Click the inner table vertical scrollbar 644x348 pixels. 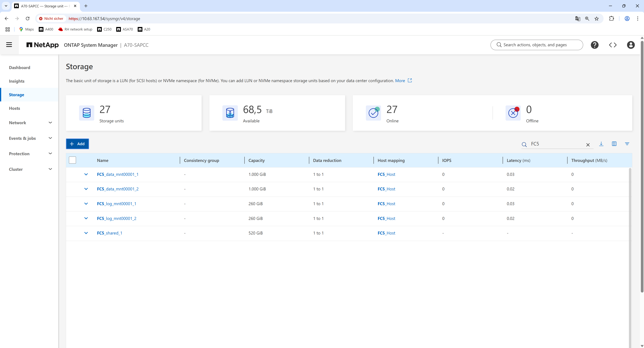[630, 250]
